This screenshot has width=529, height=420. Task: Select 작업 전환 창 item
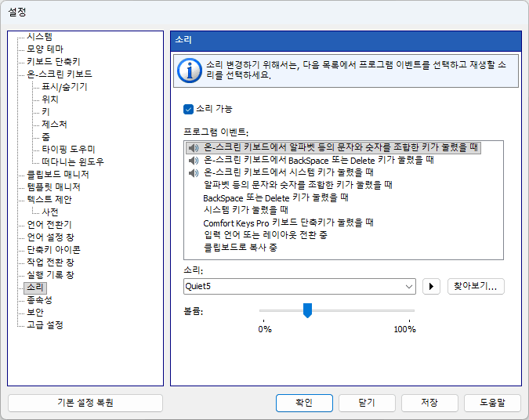point(50,262)
